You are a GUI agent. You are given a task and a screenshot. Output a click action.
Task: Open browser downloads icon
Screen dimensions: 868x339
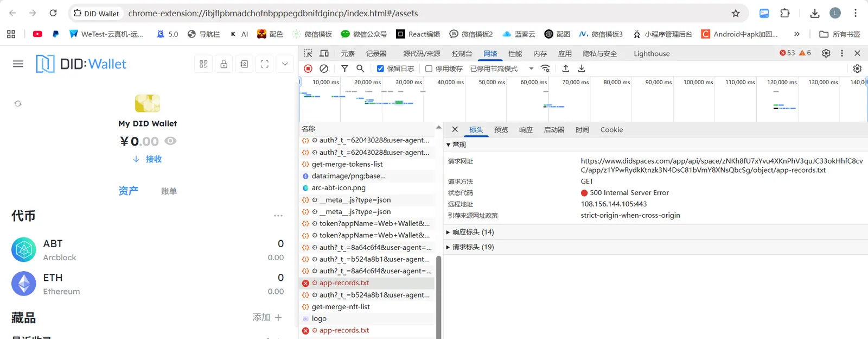click(x=815, y=13)
